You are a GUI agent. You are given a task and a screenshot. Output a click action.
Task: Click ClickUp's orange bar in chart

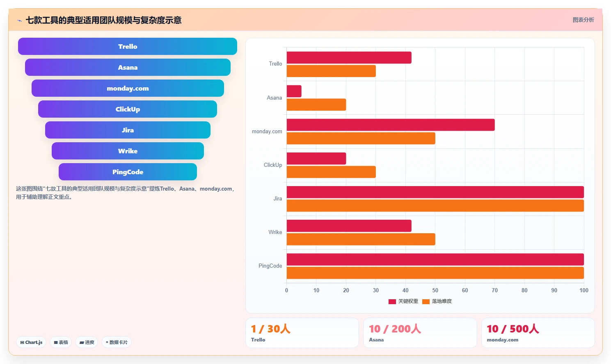(x=331, y=172)
